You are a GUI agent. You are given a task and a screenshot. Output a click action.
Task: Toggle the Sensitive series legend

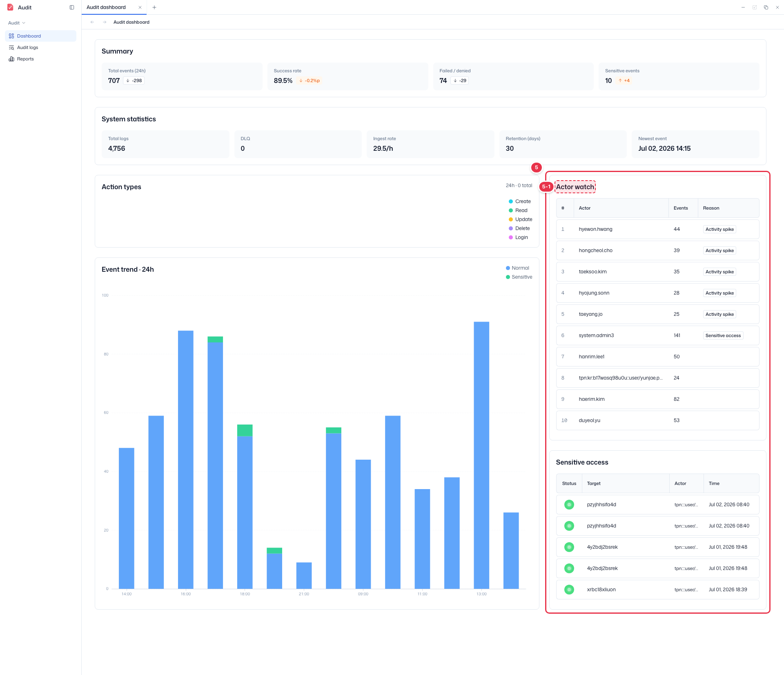(x=519, y=277)
